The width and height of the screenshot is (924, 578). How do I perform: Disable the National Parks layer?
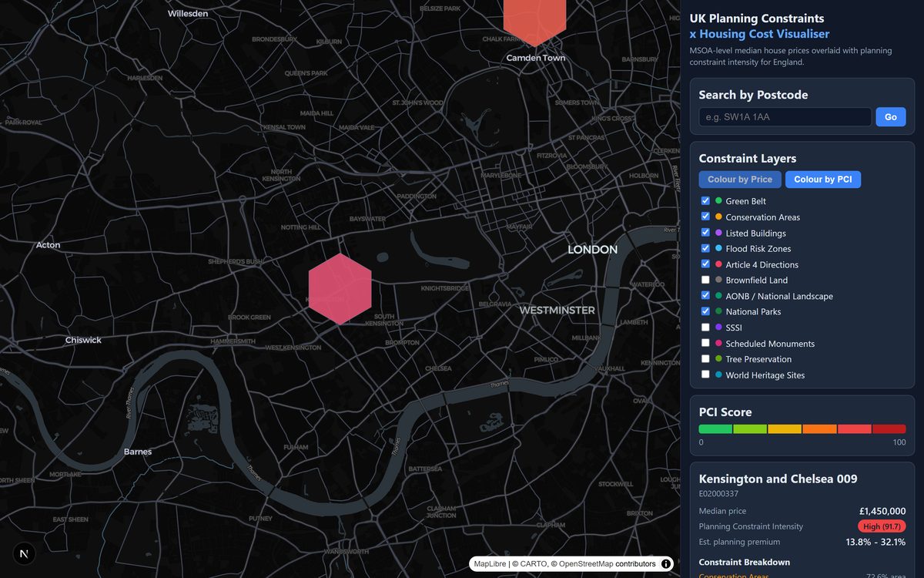pyautogui.click(x=705, y=311)
